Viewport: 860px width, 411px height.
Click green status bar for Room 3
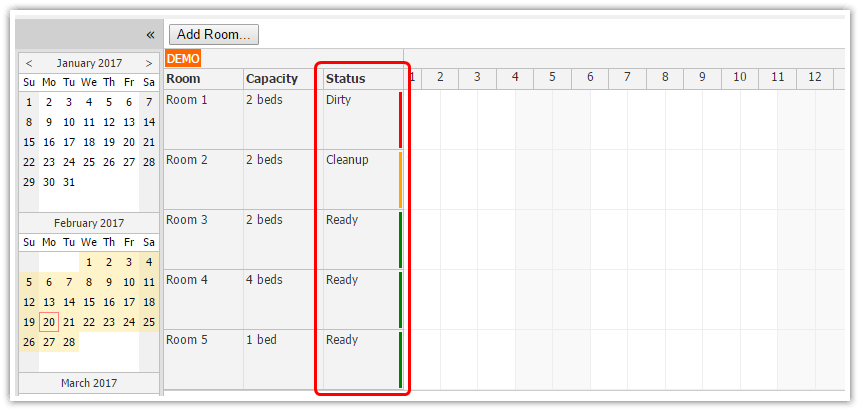tap(400, 240)
